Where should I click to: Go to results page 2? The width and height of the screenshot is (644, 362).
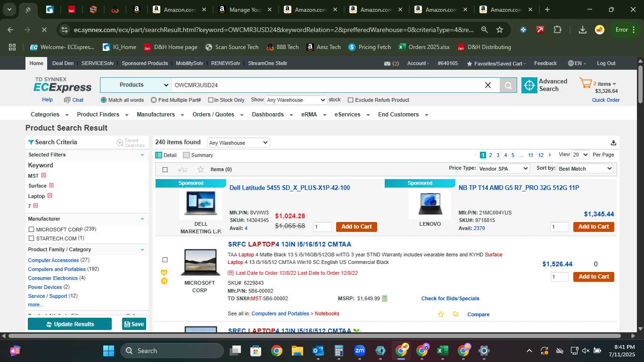[490, 155]
